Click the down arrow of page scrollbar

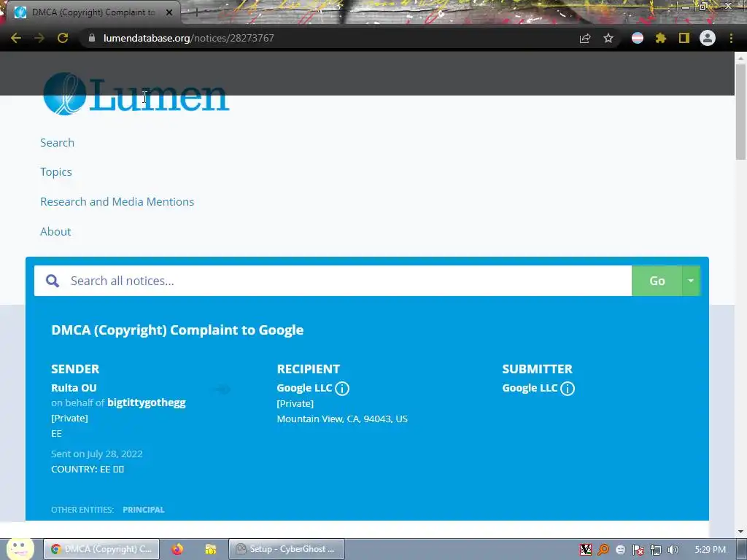(x=741, y=532)
